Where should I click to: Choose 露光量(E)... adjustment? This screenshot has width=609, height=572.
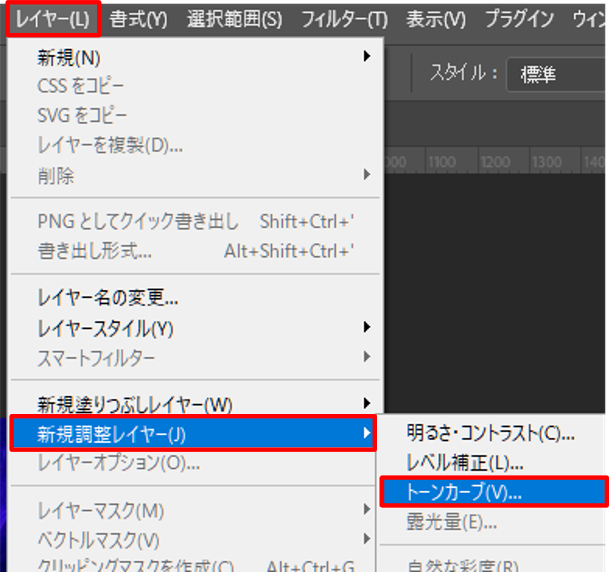click(493, 522)
